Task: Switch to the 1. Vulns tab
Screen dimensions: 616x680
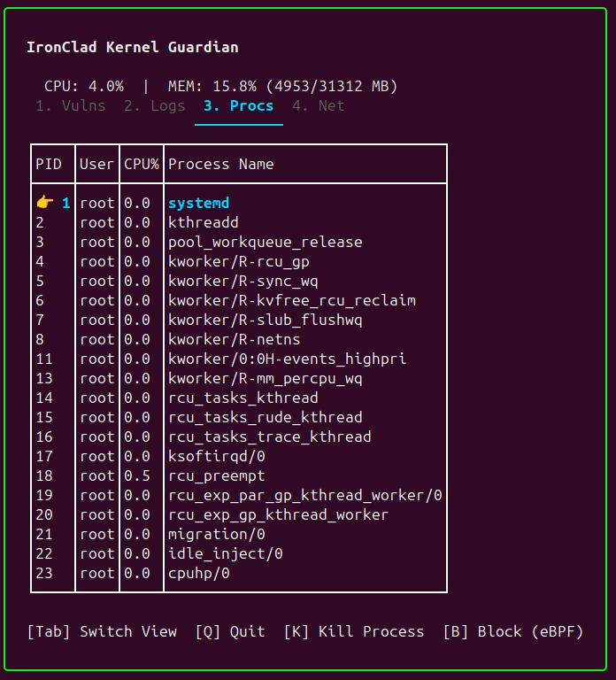Action: click(71, 106)
